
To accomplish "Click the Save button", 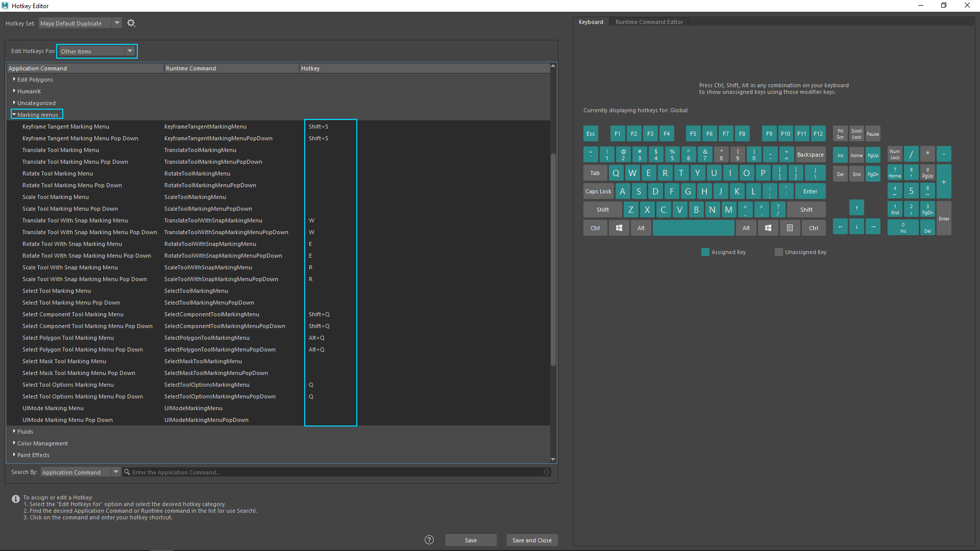I will (x=471, y=540).
